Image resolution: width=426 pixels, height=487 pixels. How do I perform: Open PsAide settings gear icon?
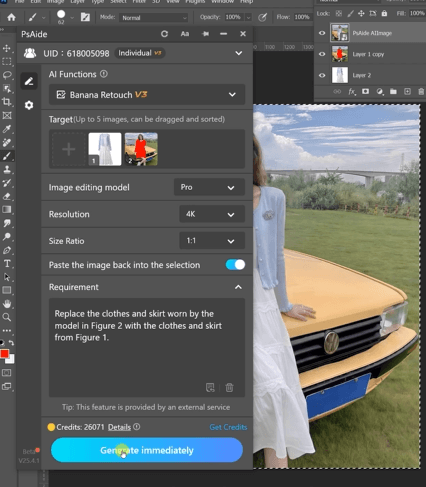pyautogui.click(x=29, y=105)
